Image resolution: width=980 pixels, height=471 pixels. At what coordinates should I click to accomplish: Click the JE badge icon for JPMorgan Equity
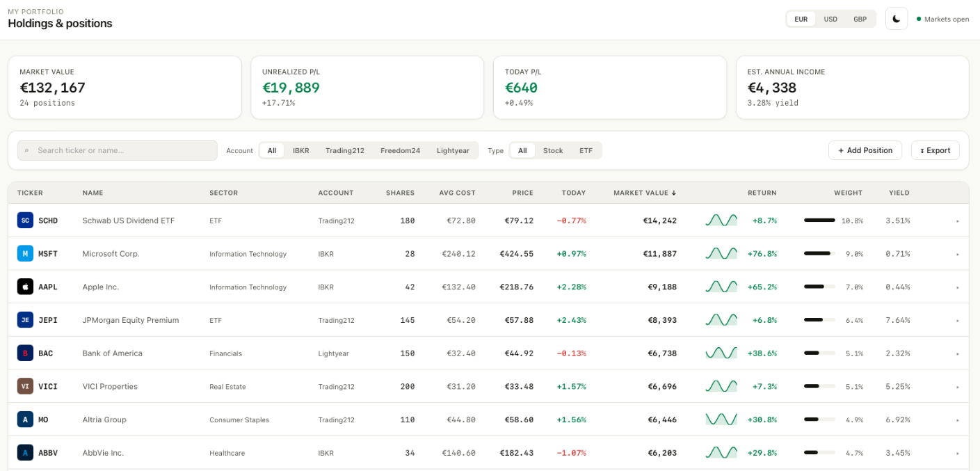24,319
